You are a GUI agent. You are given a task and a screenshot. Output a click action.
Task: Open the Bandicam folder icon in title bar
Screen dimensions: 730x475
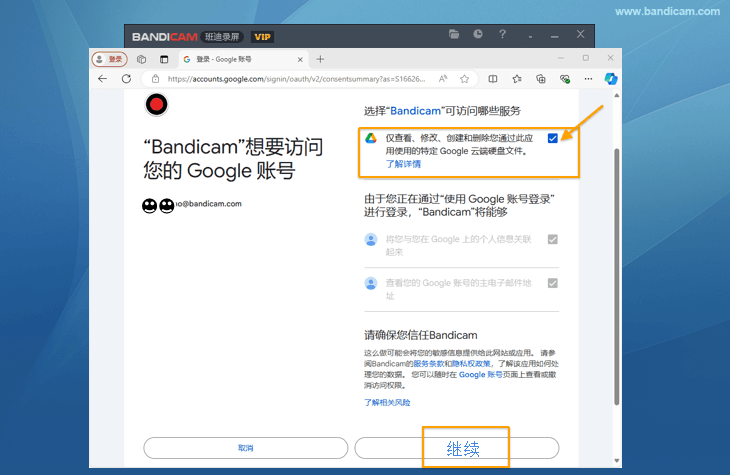click(x=454, y=35)
